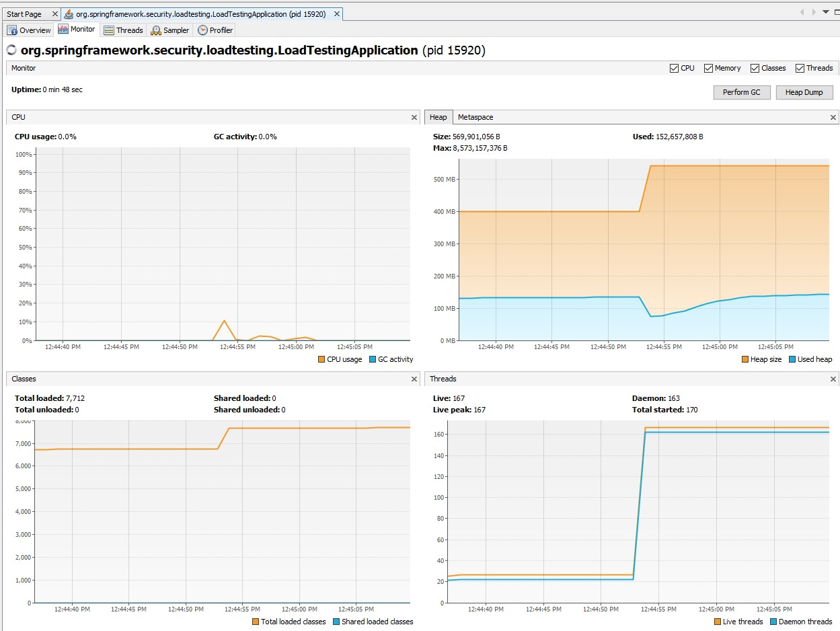Close the CPU graph panel
Image resolution: width=840 pixels, height=631 pixels.
pos(414,116)
